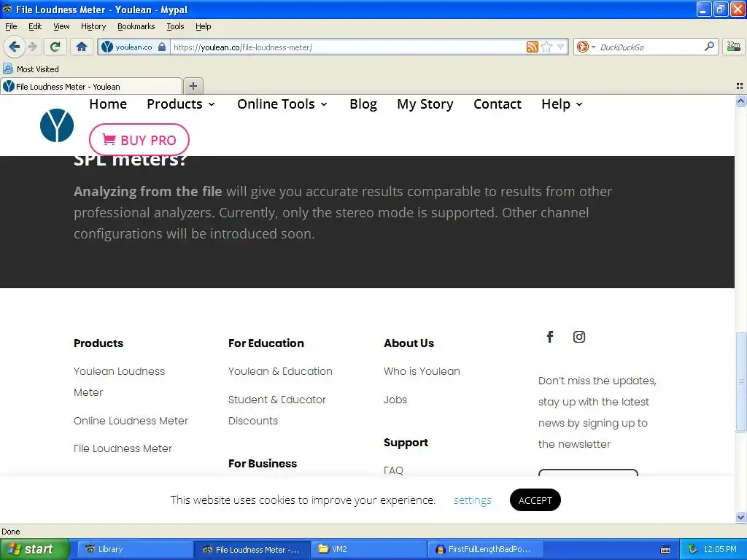The height and width of the screenshot is (560, 747).
Task: Open the address bar history dropdown arrow
Action: point(561,47)
